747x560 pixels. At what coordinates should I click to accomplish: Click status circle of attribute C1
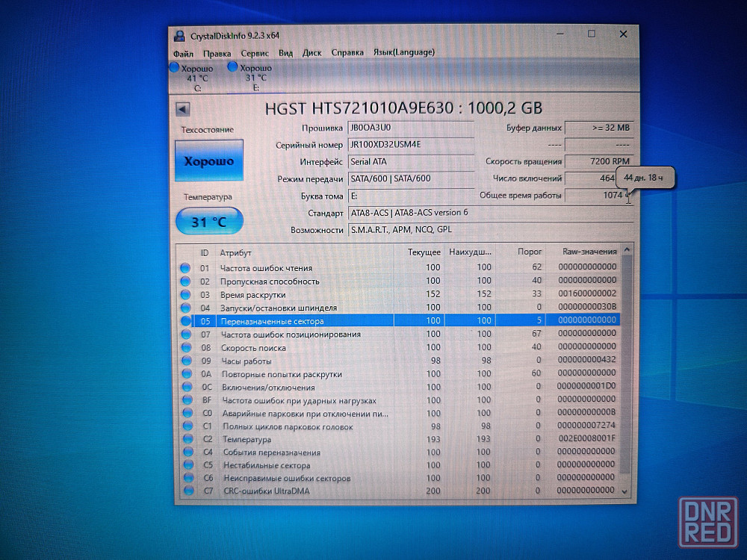(188, 426)
